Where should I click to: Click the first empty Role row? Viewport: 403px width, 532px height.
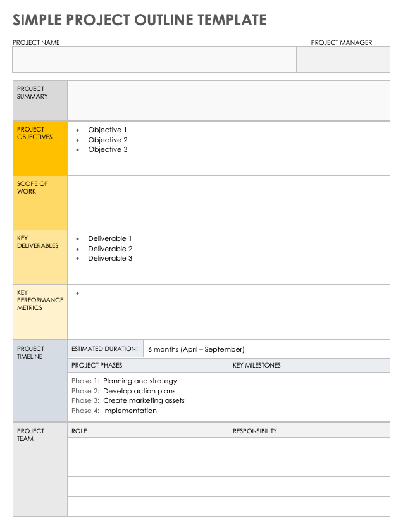[x=147, y=447]
